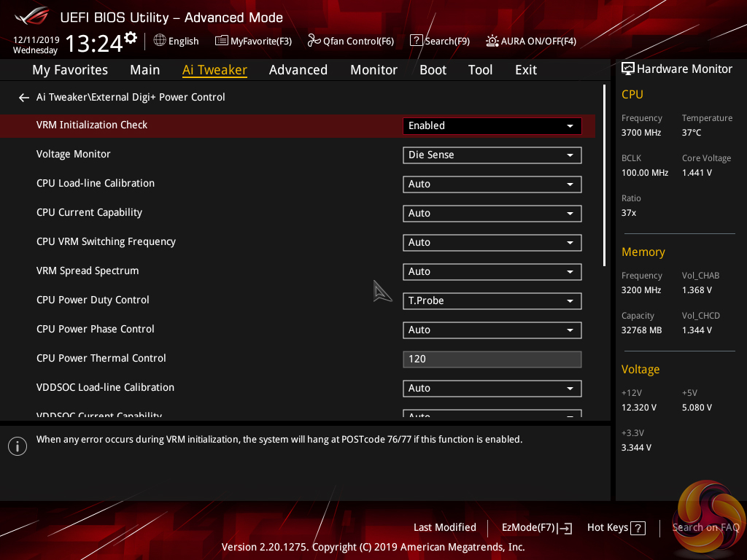The image size is (747, 560).
Task: Switch to the Advanced tab
Action: click(x=298, y=70)
